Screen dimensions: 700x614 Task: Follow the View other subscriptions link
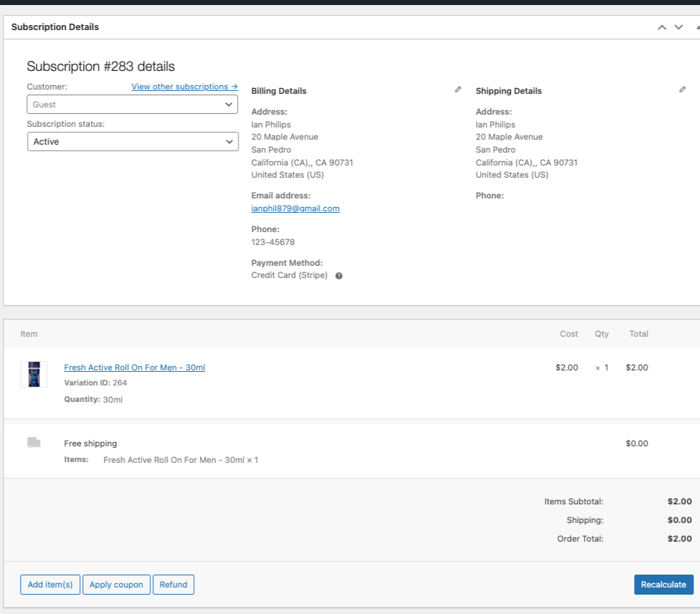tap(184, 87)
